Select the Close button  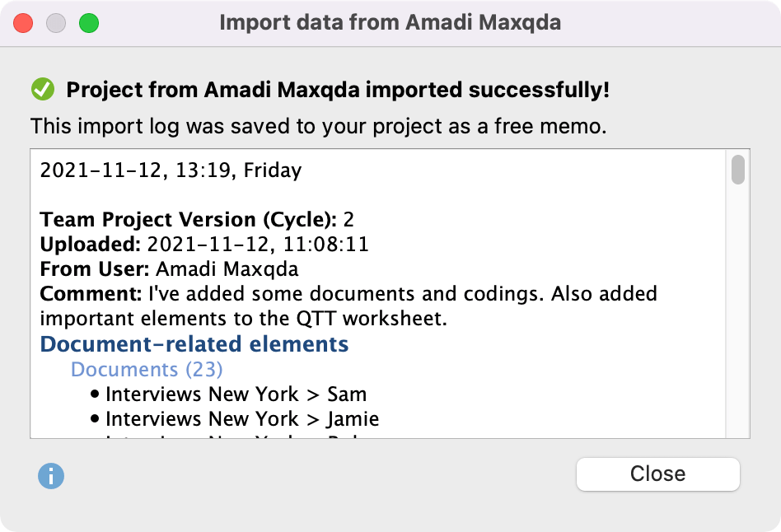tap(657, 474)
